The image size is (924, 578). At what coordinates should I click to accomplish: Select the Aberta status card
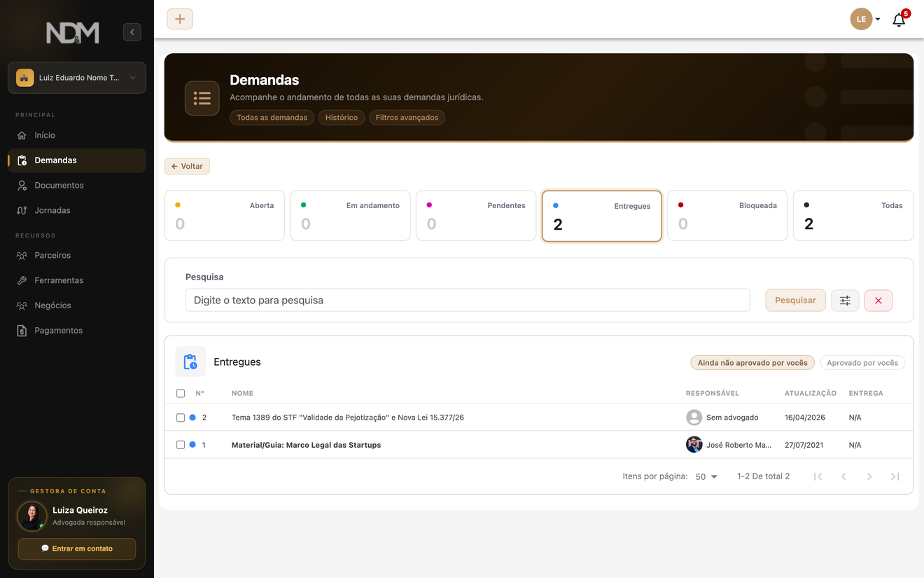pos(225,216)
